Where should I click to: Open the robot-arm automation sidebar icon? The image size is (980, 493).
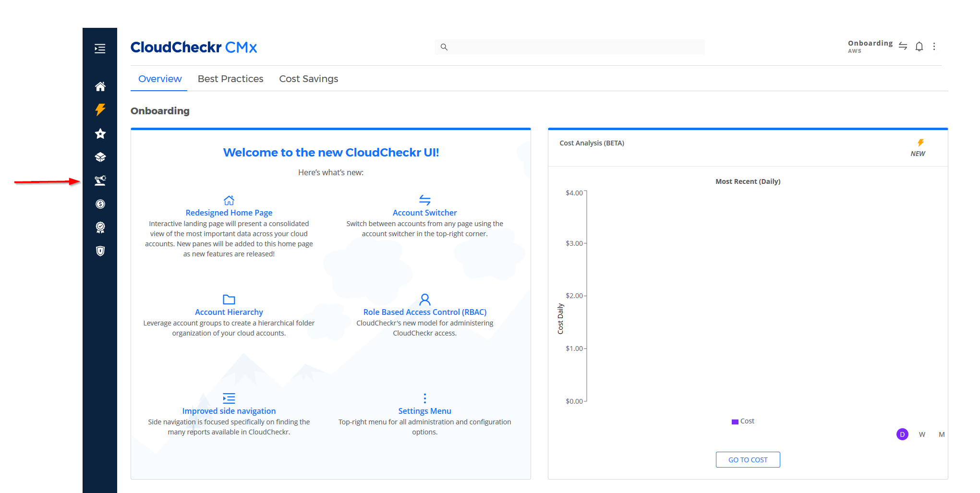click(100, 180)
